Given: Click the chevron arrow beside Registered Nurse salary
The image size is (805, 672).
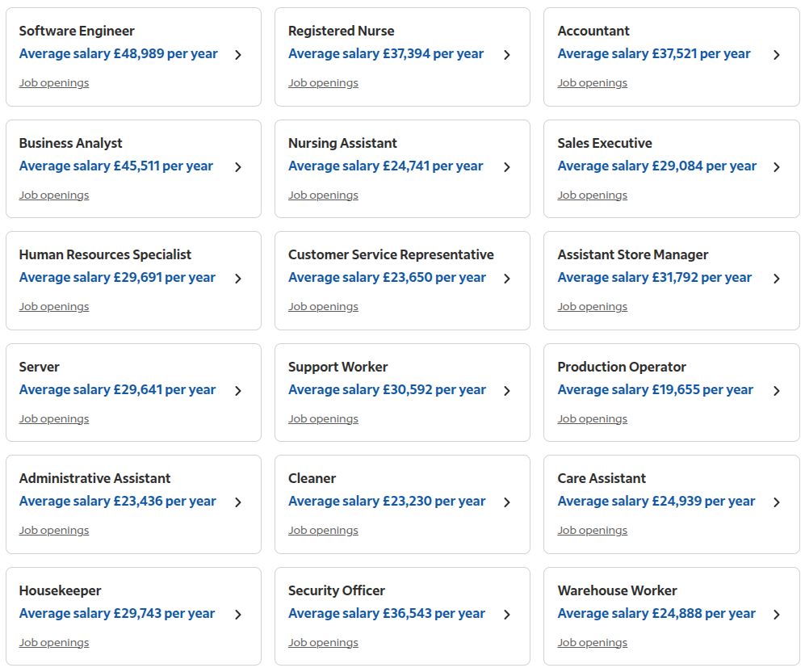Looking at the screenshot, I should 507,55.
